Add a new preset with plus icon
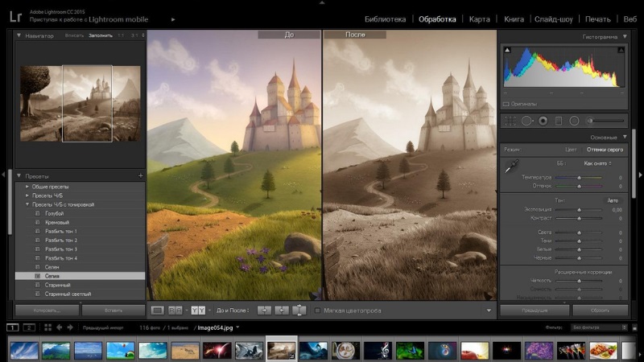Screen dimensions: 644x362 (x=140, y=175)
